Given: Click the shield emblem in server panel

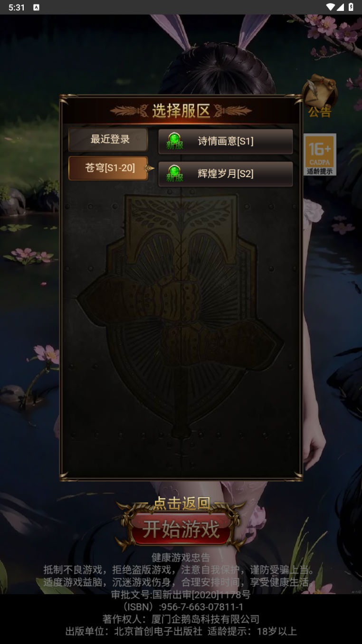Looking at the screenshot, I should coord(181,309).
